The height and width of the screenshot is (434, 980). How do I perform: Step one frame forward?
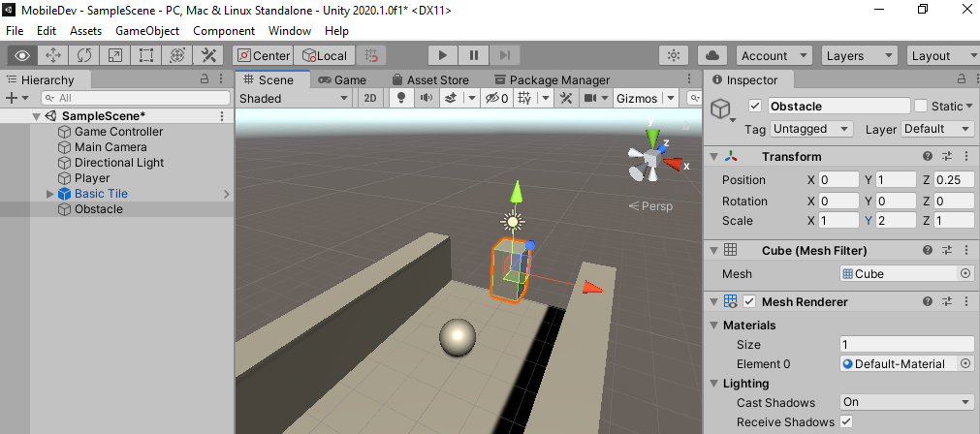505,55
